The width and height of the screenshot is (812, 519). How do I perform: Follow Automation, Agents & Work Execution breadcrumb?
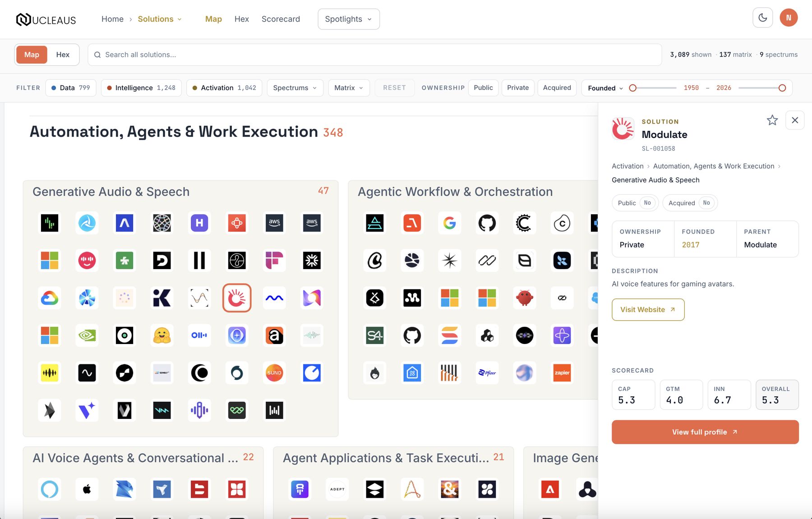pos(714,166)
